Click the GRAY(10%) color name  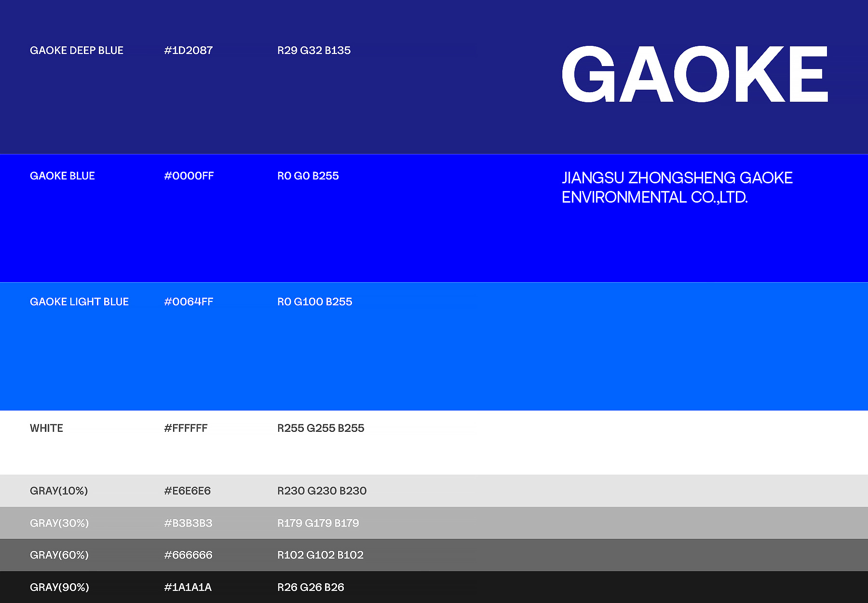pyautogui.click(x=59, y=491)
